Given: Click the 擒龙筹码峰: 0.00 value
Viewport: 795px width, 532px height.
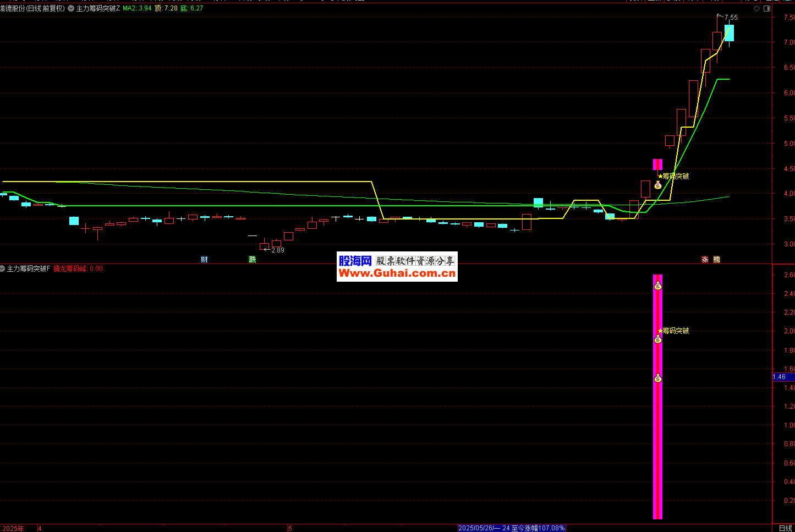Looking at the screenshot, I should pyautogui.click(x=78, y=268).
